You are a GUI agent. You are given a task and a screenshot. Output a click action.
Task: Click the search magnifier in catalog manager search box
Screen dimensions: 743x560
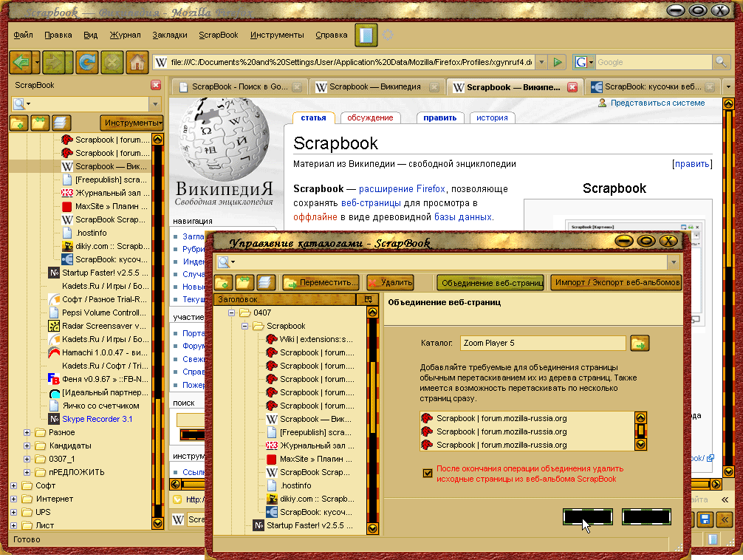[224, 262]
